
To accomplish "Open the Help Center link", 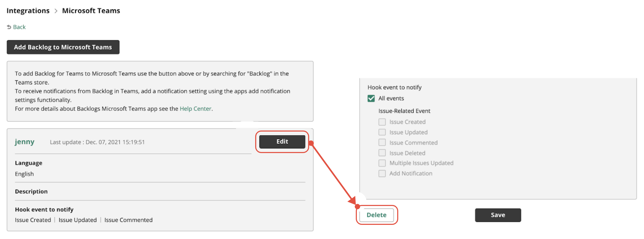I will tap(195, 109).
